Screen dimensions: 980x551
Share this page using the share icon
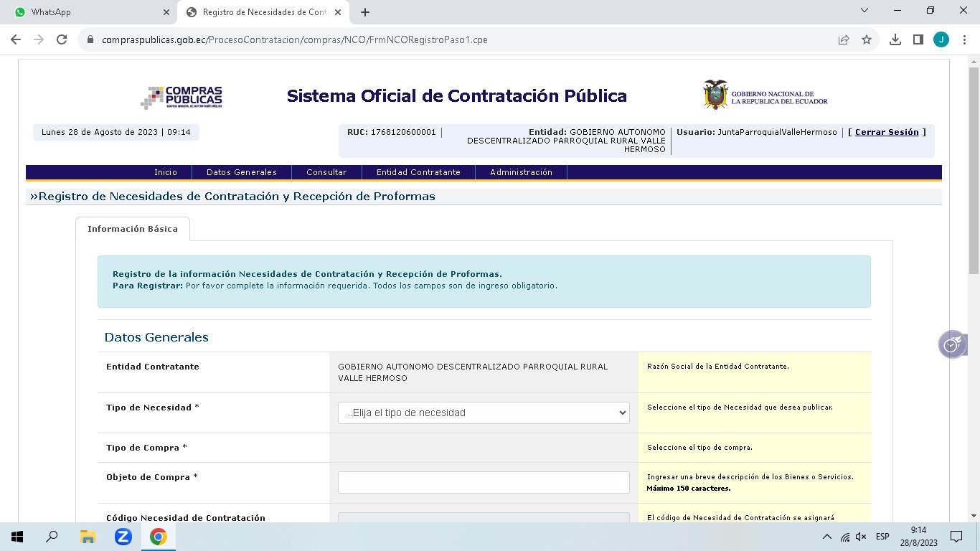coord(844,40)
